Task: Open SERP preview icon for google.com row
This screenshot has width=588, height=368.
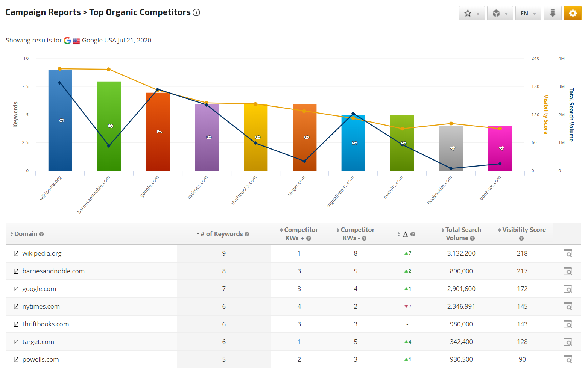Action: point(568,289)
